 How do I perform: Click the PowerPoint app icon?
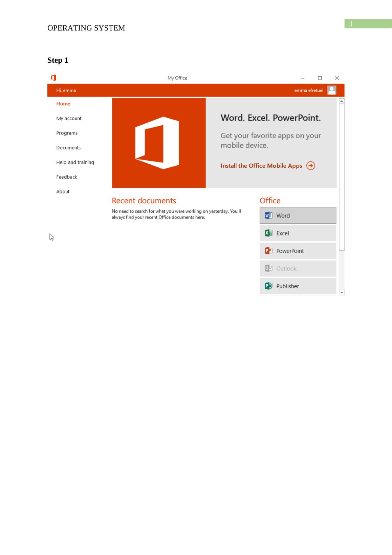(268, 251)
